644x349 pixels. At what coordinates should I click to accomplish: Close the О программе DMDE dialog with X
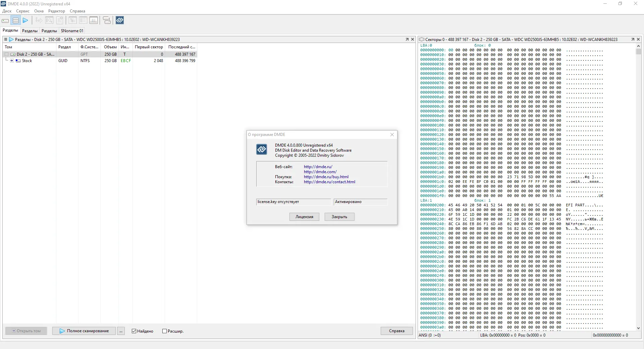coord(392,135)
